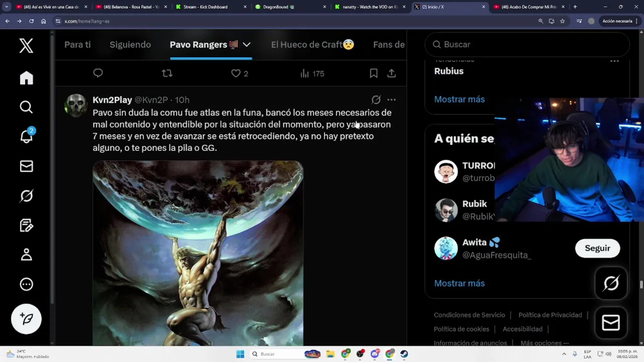Click the trends section three-dot menu
Viewport: 644px width, 362px height.
[x=614, y=60]
